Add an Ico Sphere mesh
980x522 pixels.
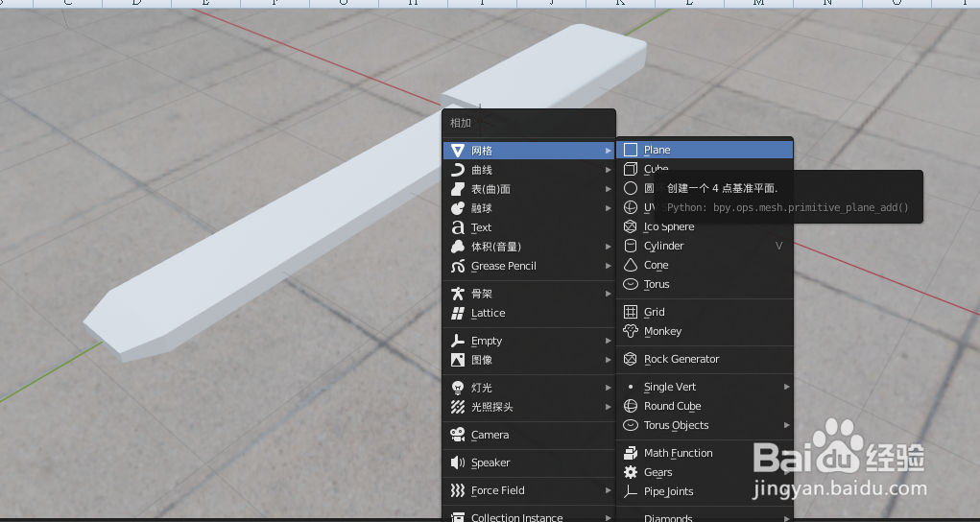(x=705, y=226)
